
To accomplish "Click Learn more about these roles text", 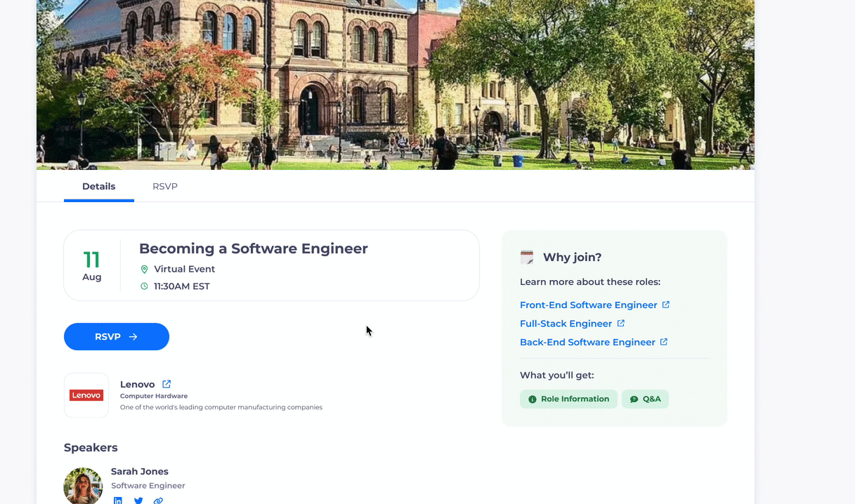I will (590, 282).
